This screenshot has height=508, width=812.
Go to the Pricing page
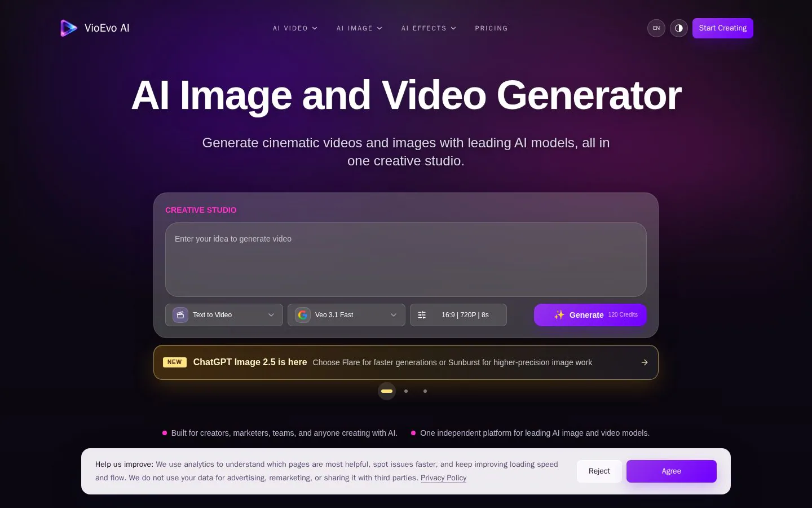coord(491,28)
